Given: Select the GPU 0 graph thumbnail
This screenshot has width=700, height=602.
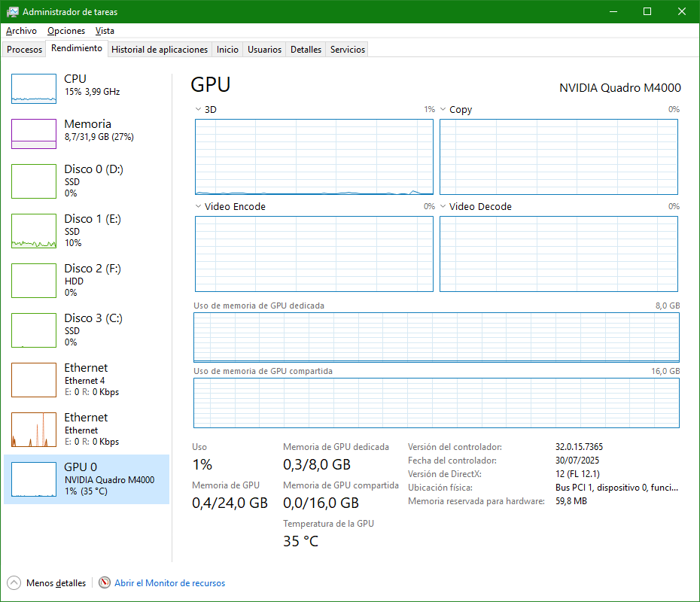Looking at the screenshot, I should pos(34,479).
